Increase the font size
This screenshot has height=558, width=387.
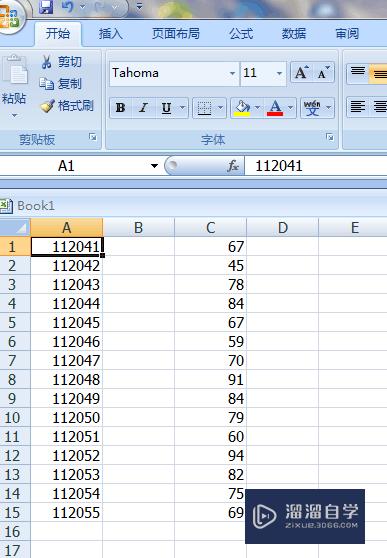[302, 73]
